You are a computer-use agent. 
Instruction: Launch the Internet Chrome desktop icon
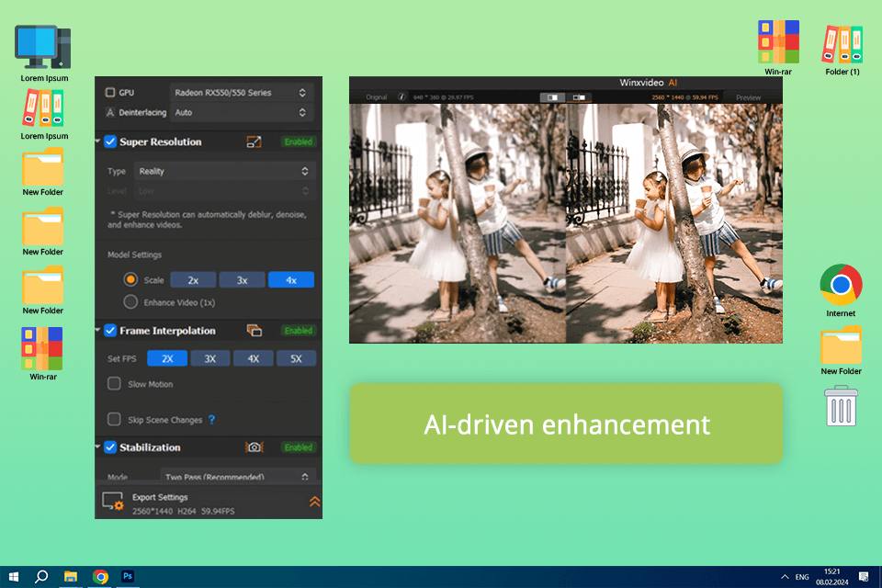(841, 285)
